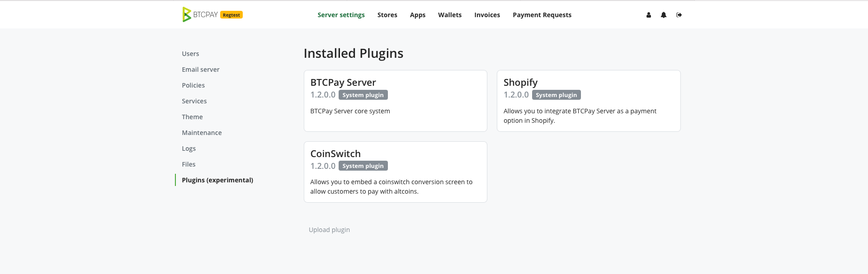
Task: Open the Apps navigation item
Action: click(418, 15)
